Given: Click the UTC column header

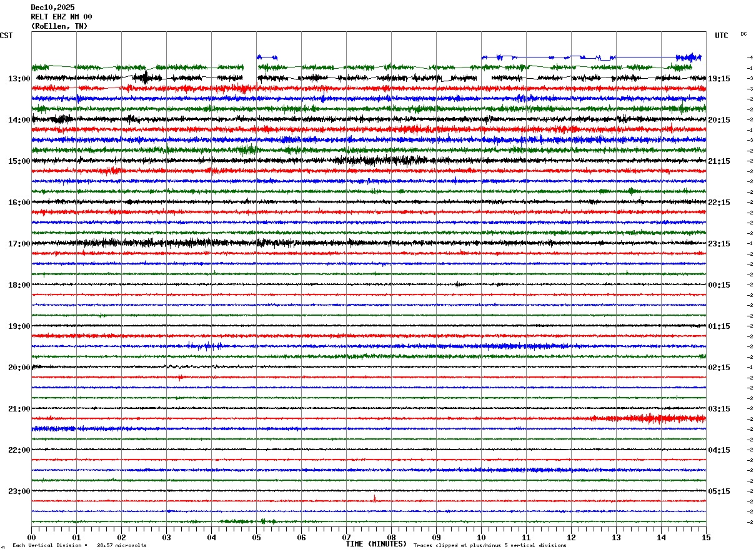Looking at the screenshot, I should click(722, 36).
